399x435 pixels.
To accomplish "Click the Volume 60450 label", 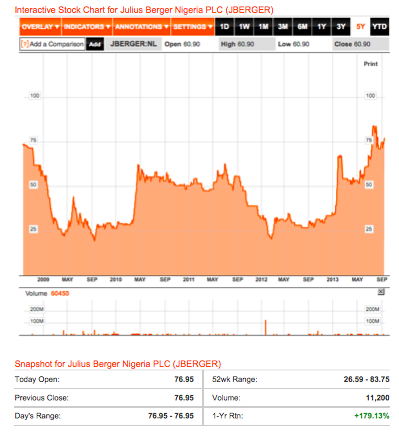I will tap(47, 293).
